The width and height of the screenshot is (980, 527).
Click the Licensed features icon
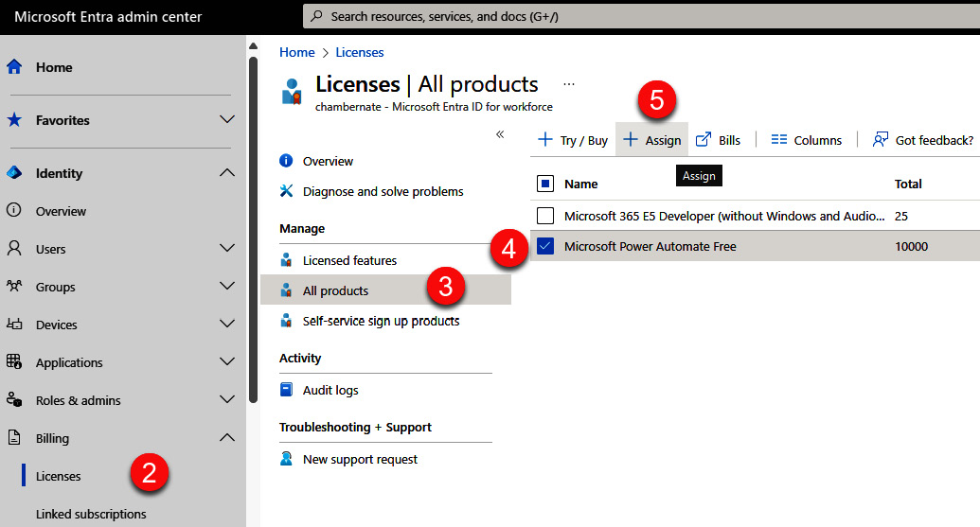click(x=286, y=260)
